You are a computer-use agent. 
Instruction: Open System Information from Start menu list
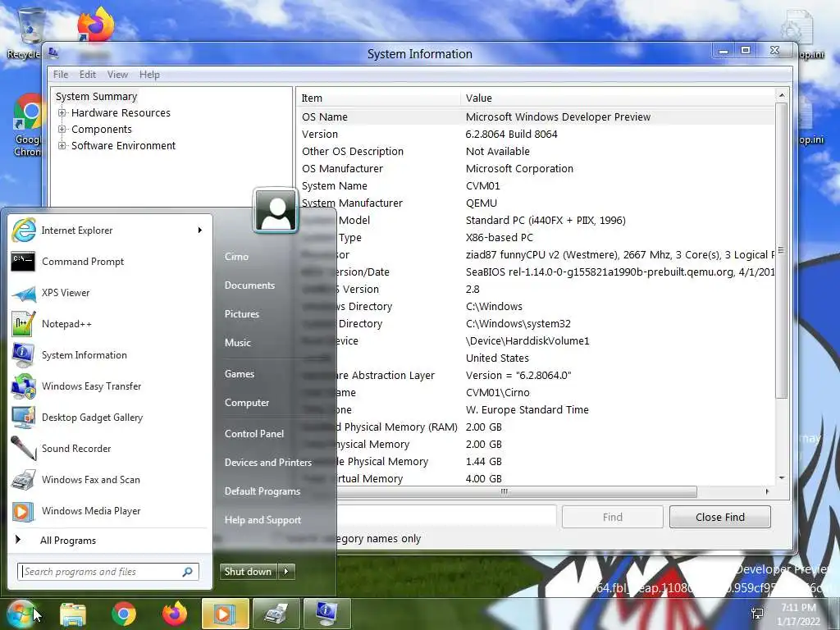pyautogui.click(x=110, y=355)
